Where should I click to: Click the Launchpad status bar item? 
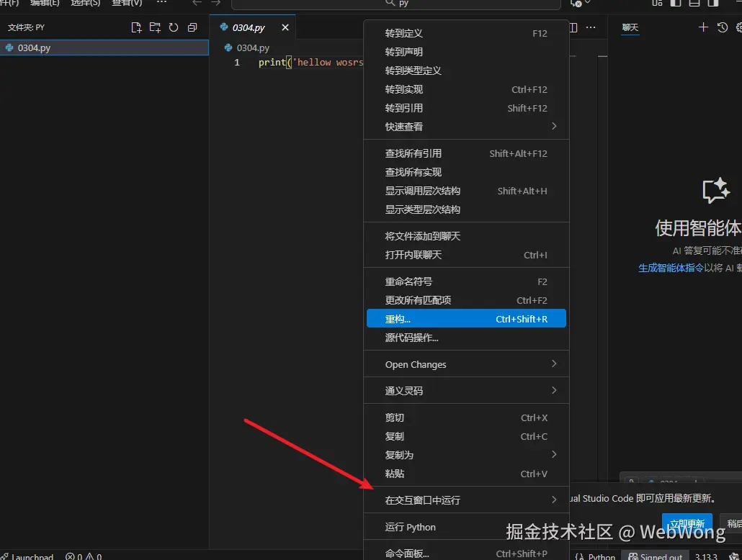(27, 556)
